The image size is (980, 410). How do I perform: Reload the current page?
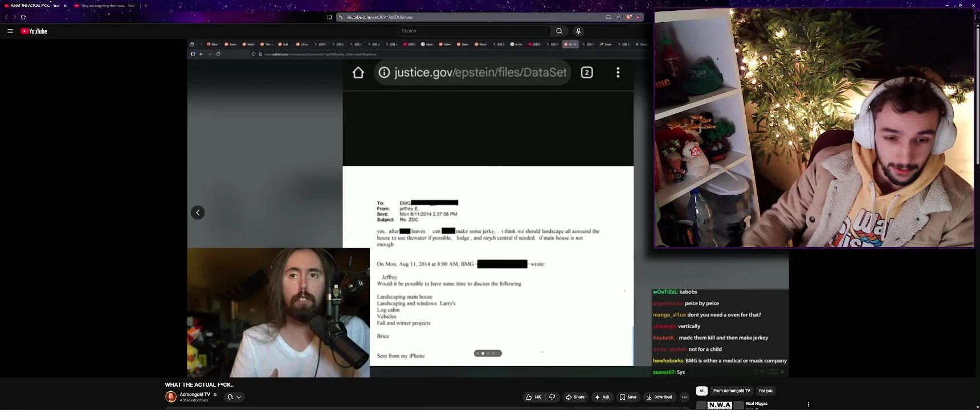pos(23,17)
